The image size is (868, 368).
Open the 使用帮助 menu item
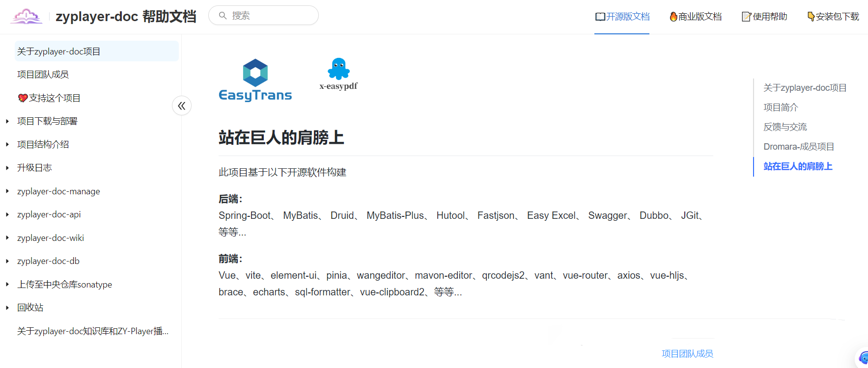764,17
